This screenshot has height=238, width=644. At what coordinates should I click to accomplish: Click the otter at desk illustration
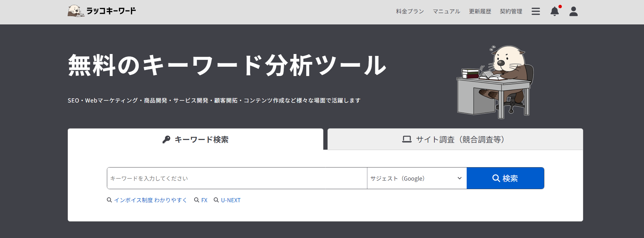tap(495, 83)
